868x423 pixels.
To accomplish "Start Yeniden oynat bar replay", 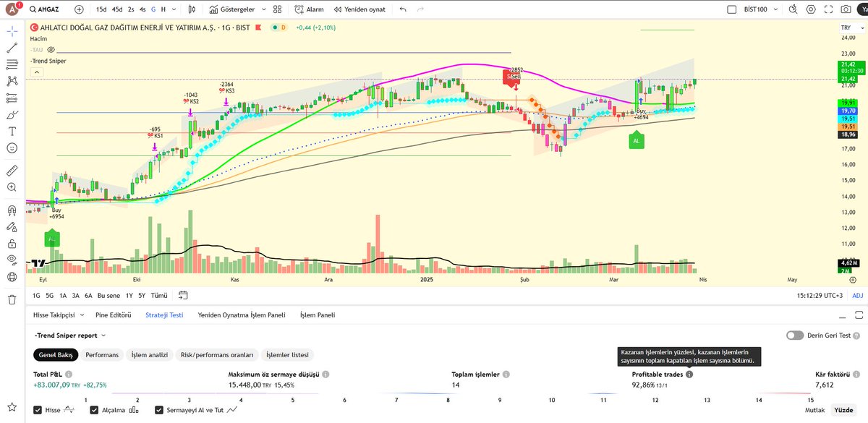I will (359, 9).
